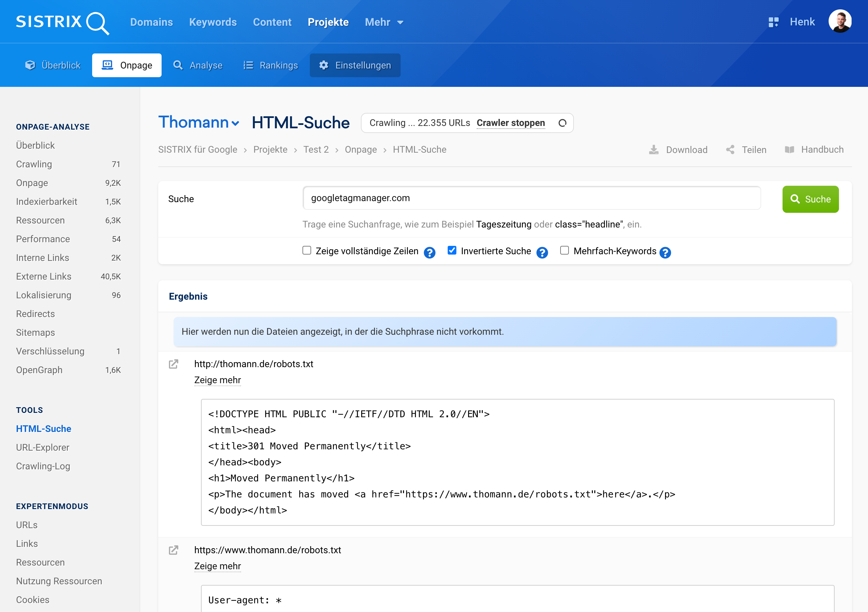Select HTML-Suche under Tools
868x612 pixels.
click(43, 429)
